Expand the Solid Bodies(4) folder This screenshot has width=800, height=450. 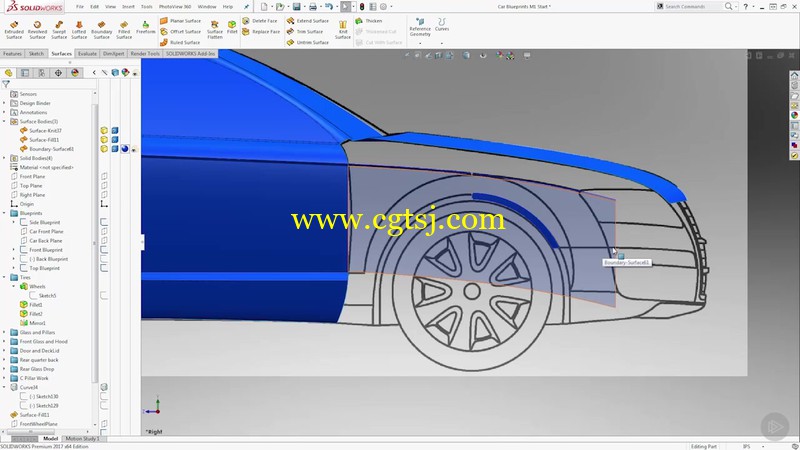[4, 158]
